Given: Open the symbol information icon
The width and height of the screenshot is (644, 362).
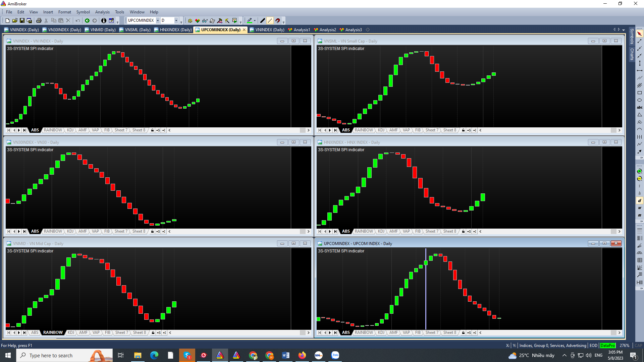Looking at the screenshot, I should [x=104, y=20].
